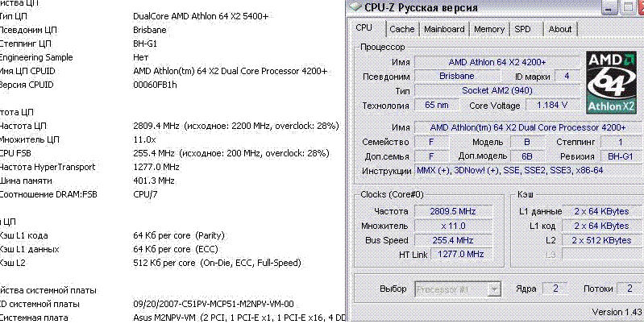This screenshot has width=644, height=324.
Task: Click the L2 cache 2 x 512 KBytes field
Action: (x=601, y=240)
